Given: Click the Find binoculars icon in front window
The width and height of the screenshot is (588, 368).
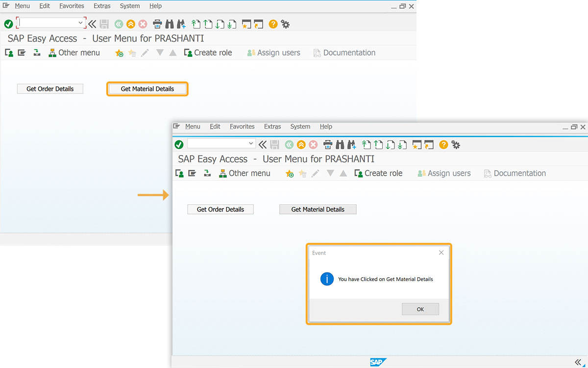Looking at the screenshot, I should coord(340,144).
